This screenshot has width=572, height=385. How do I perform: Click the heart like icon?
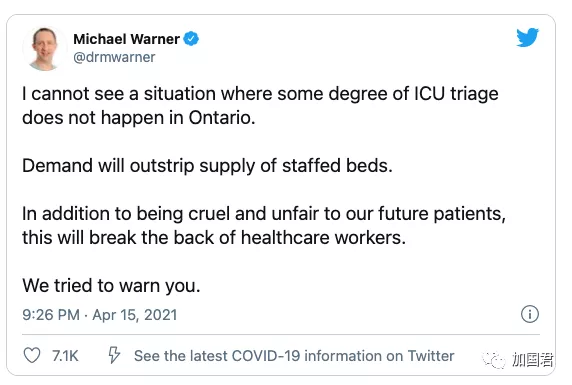click(32, 355)
